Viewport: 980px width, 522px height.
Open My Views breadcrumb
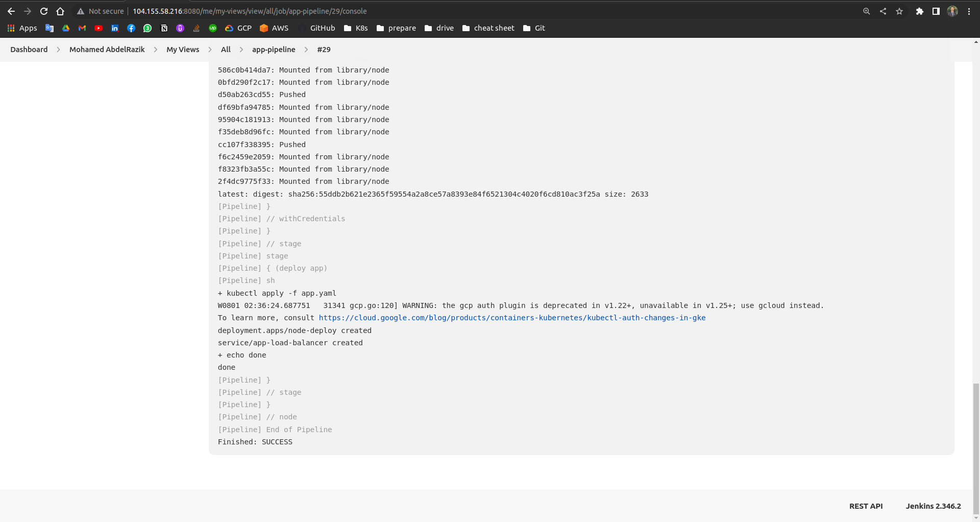point(183,50)
